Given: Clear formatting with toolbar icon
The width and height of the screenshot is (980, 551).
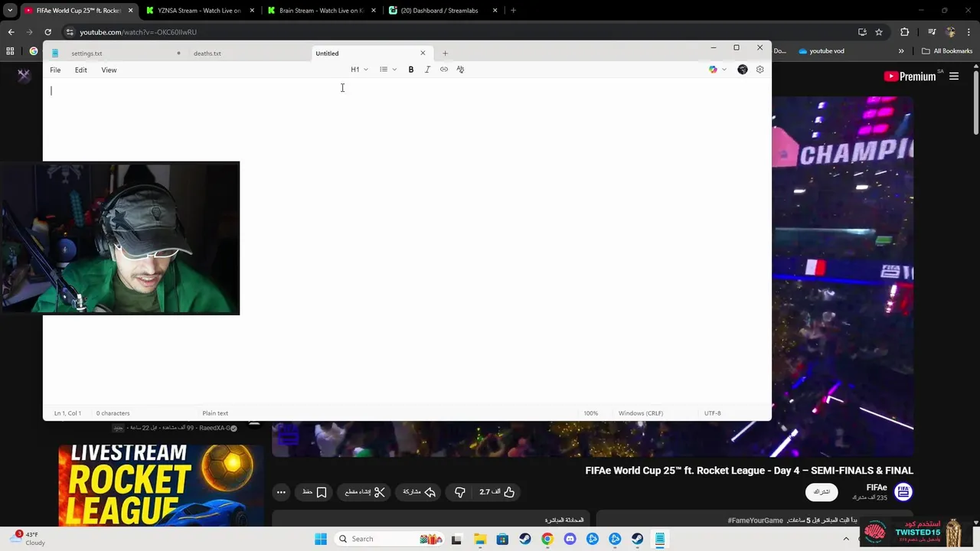Looking at the screenshot, I should tap(460, 70).
